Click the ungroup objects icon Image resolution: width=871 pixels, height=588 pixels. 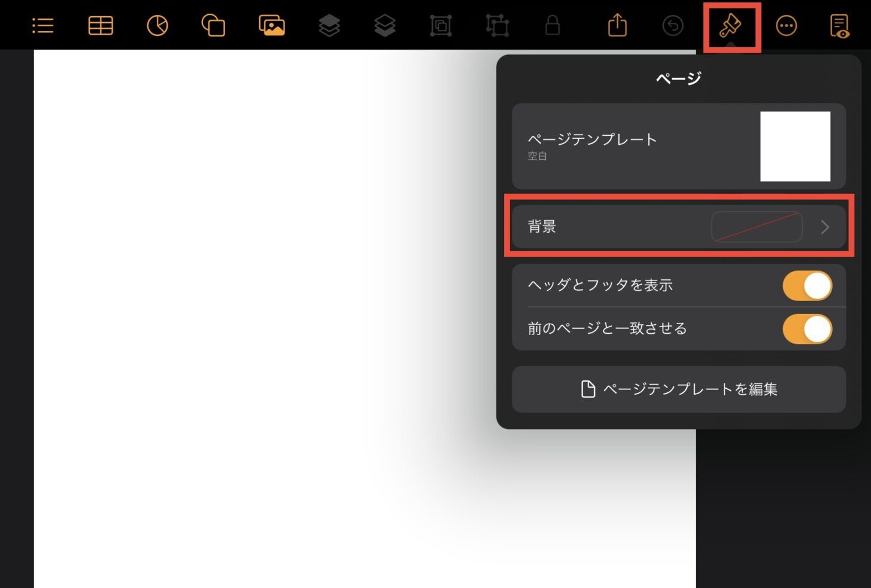point(497,26)
